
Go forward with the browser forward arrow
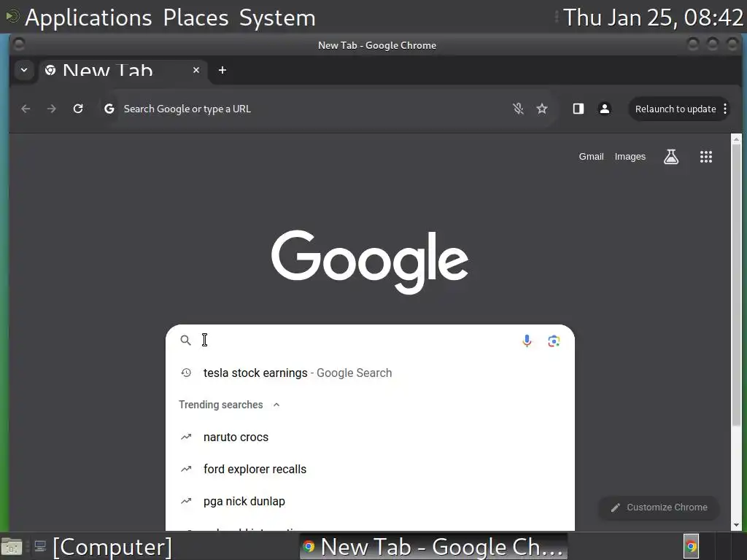coord(52,109)
